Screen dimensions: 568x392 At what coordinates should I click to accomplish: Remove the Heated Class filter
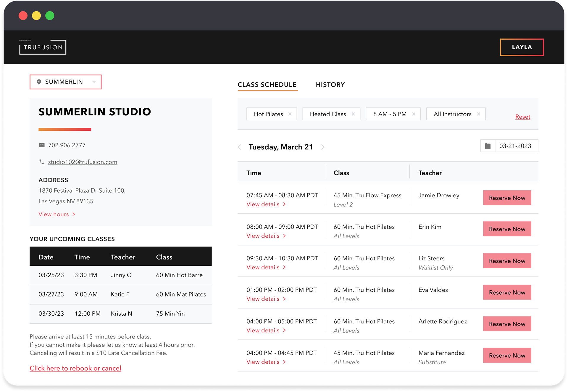[353, 114]
